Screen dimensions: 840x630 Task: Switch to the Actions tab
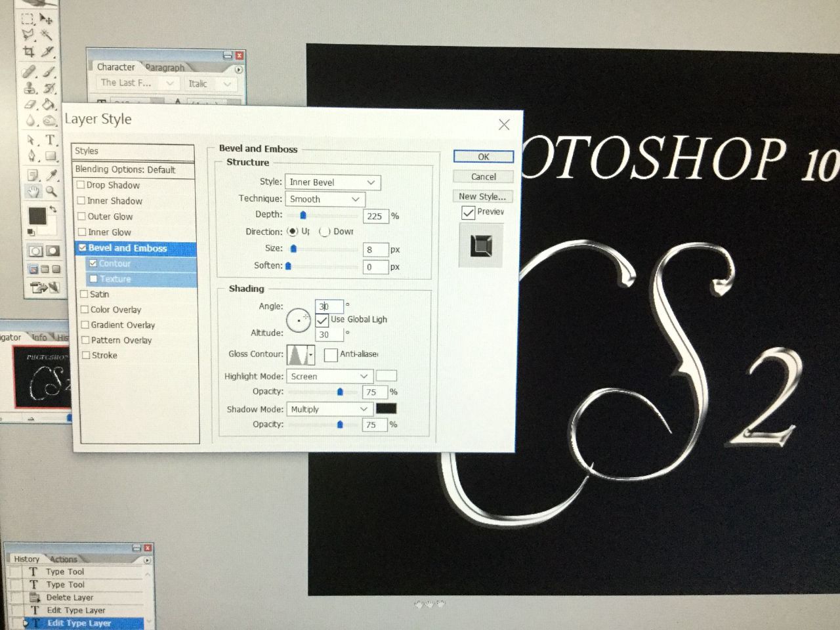[x=64, y=559]
